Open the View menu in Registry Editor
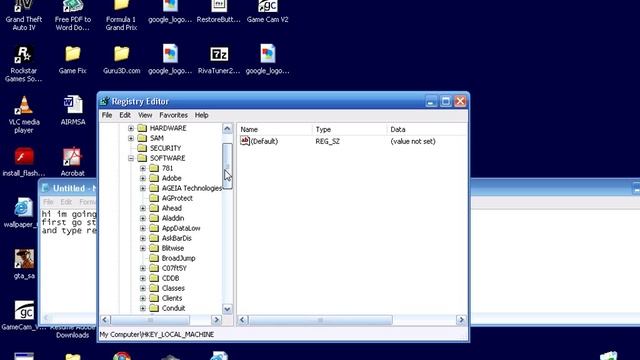Image resolution: width=640 pixels, height=360 pixels. coord(145,115)
